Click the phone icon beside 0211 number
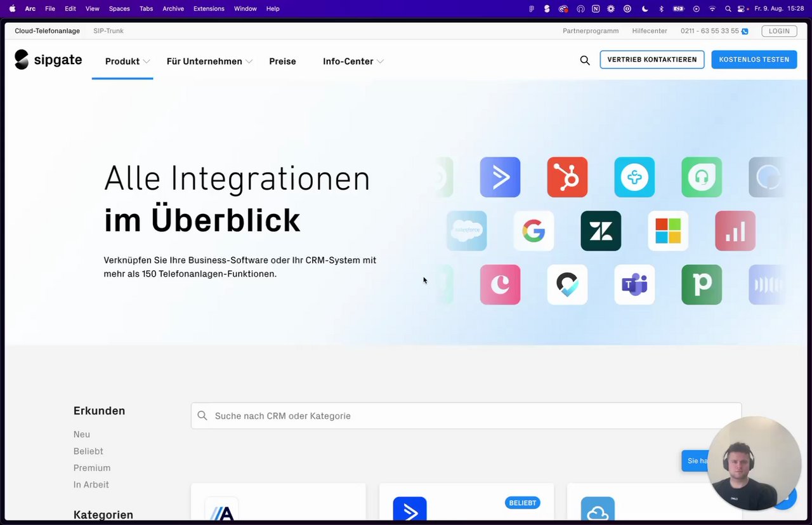Screen dimensions: 812x525 (745, 31)
